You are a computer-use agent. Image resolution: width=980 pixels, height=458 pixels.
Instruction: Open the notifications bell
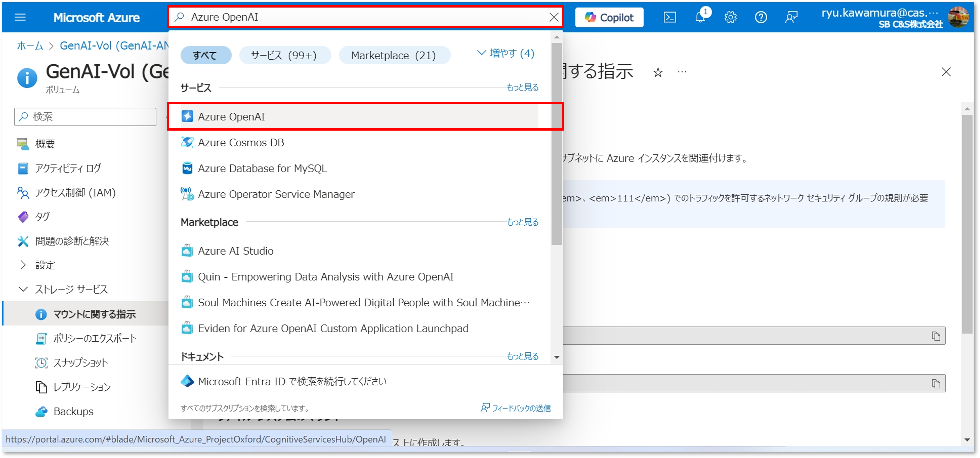point(701,17)
